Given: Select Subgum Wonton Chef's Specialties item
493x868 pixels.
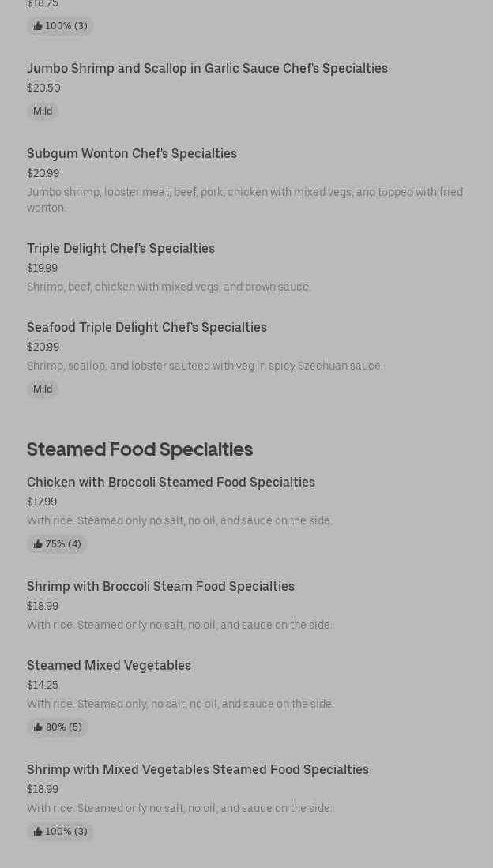Looking at the screenshot, I should (132, 153).
